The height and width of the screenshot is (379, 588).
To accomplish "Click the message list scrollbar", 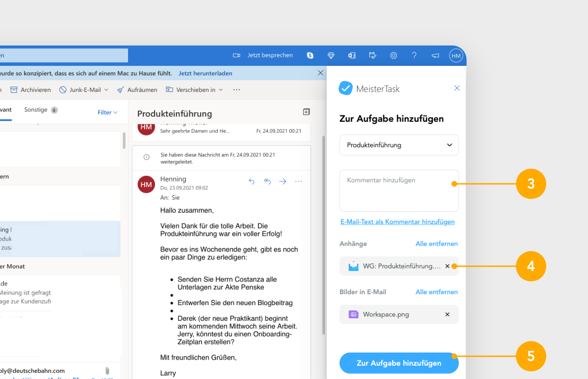I will tap(124, 140).
